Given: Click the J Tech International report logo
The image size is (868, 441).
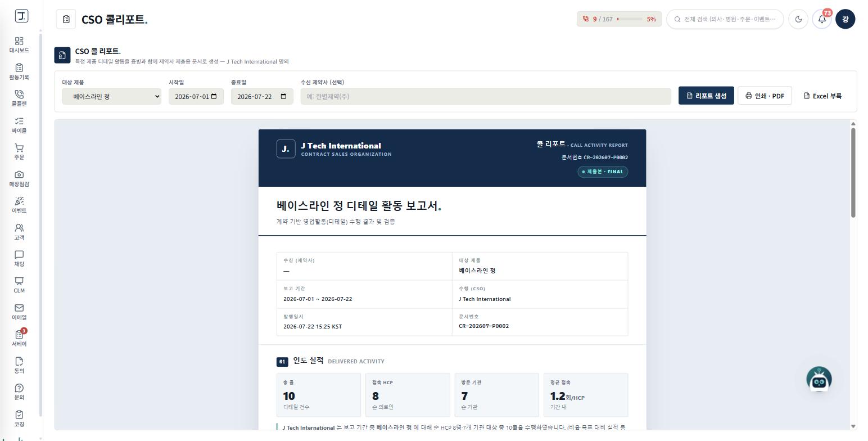Looking at the screenshot, I should point(286,149).
